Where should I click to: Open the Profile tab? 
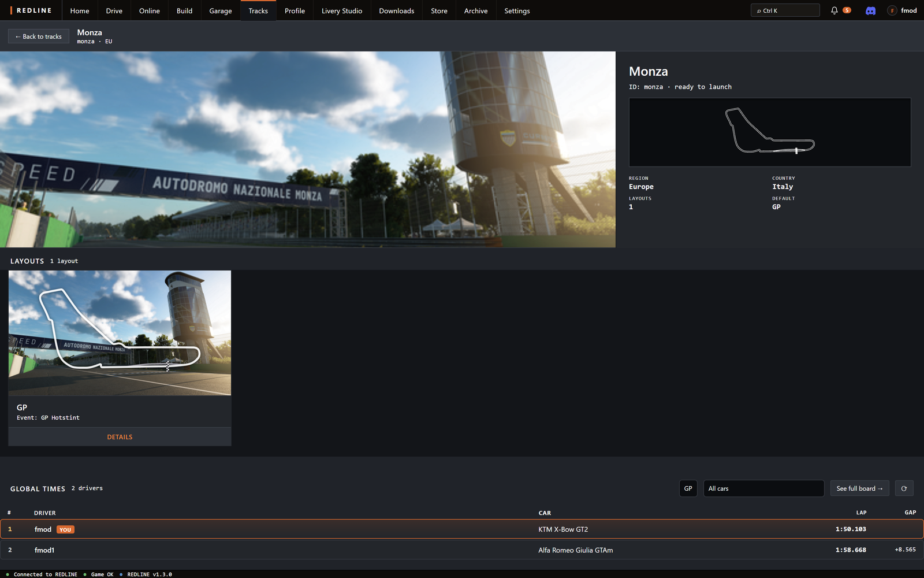[x=295, y=10]
